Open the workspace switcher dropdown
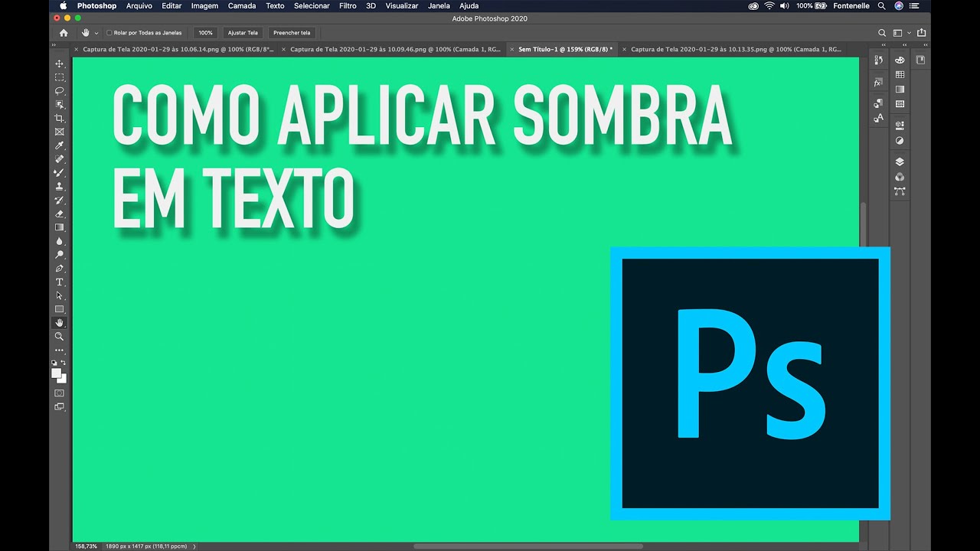This screenshot has width=980, height=551. coord(900,33)
